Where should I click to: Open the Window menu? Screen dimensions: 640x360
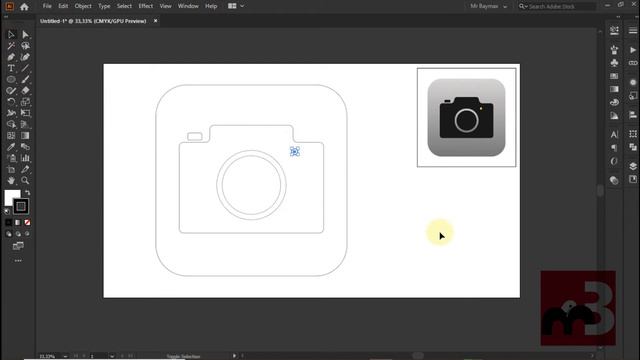188,6
